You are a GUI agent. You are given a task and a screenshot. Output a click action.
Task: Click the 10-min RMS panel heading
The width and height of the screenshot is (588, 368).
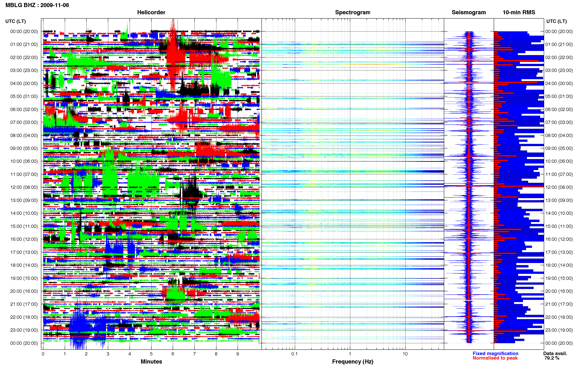tap(519, 12)
